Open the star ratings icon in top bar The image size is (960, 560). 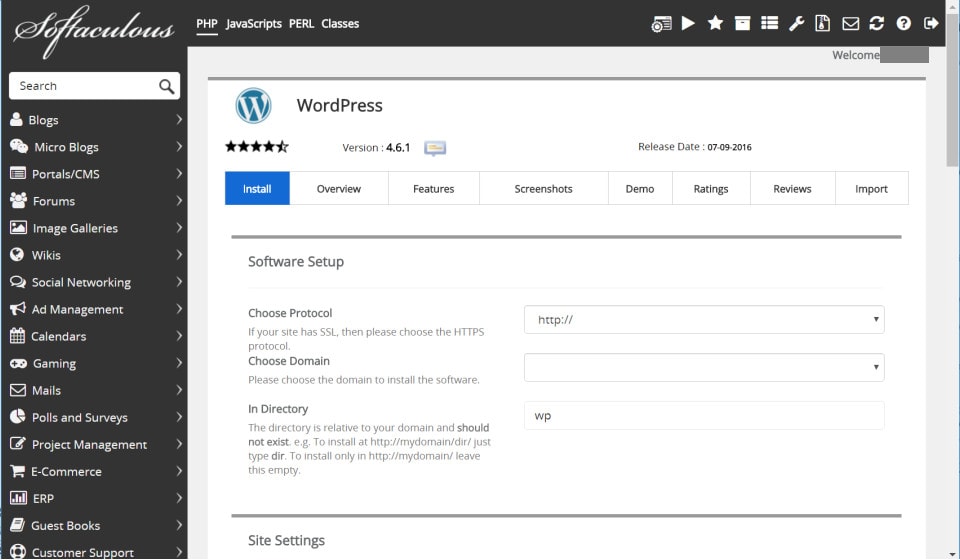click(715, 23)
